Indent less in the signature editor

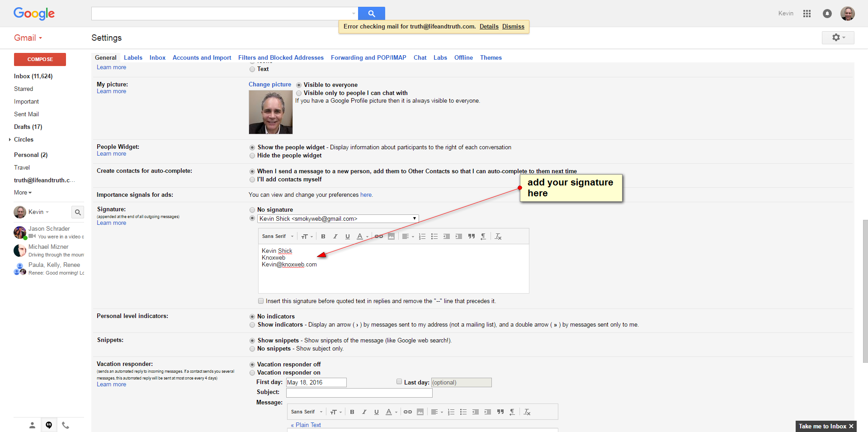click(447, 236)
